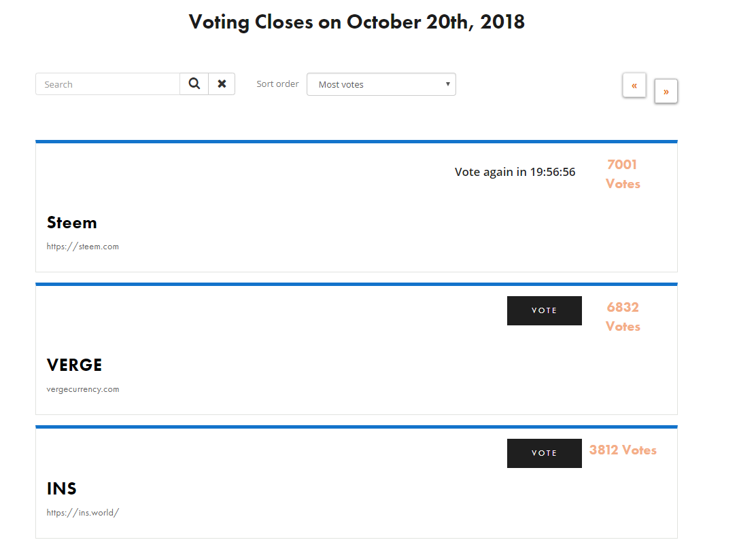Focus the Search text field
756x540 pixels.
108,84
